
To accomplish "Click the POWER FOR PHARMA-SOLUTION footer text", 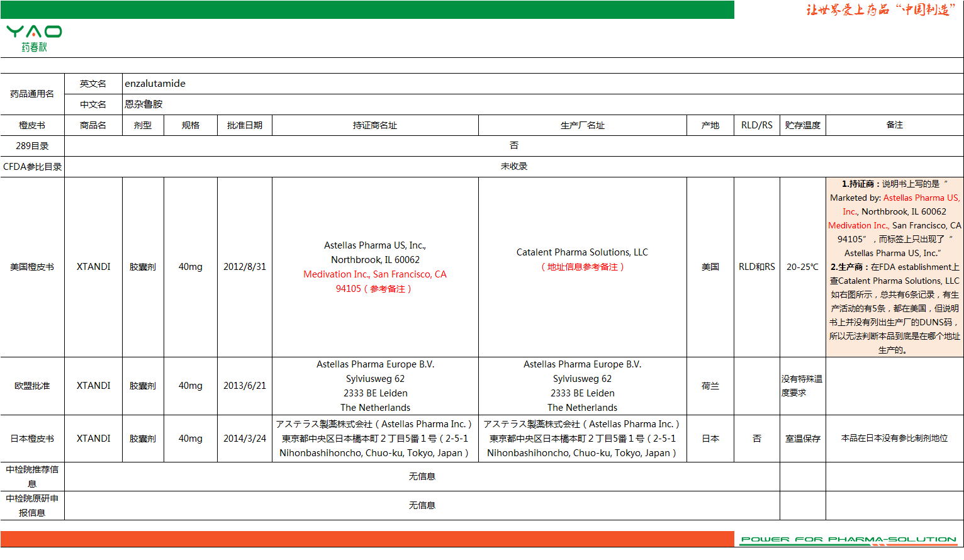I will tap(849, 539).
